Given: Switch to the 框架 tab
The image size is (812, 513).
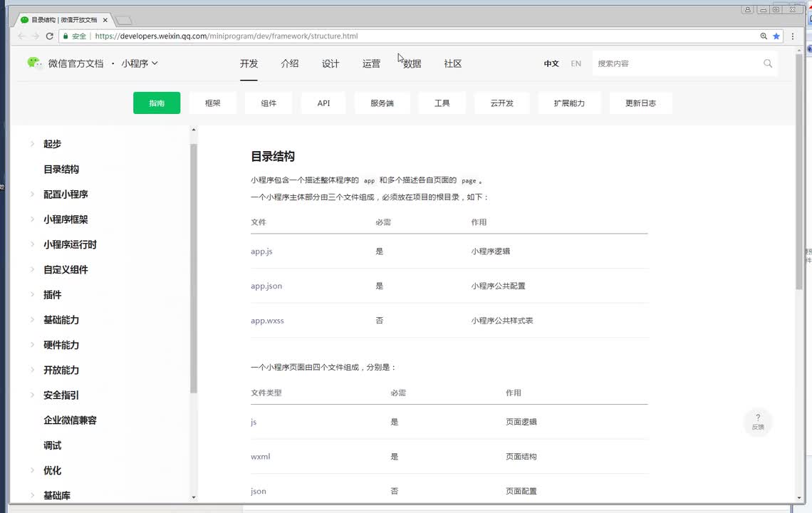Looking at the screenshot, I should tap(213, 103).
